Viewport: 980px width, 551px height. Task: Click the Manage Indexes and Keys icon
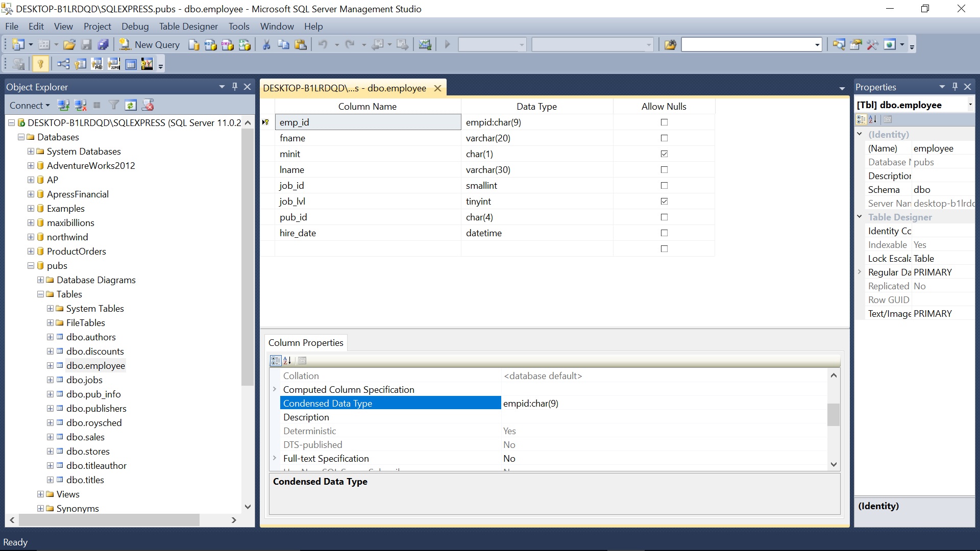coord(80,64)
